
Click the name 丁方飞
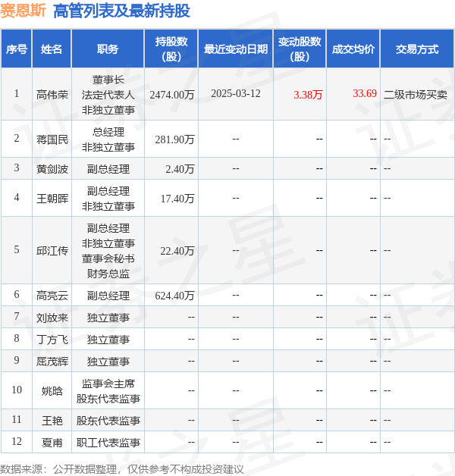52,340
